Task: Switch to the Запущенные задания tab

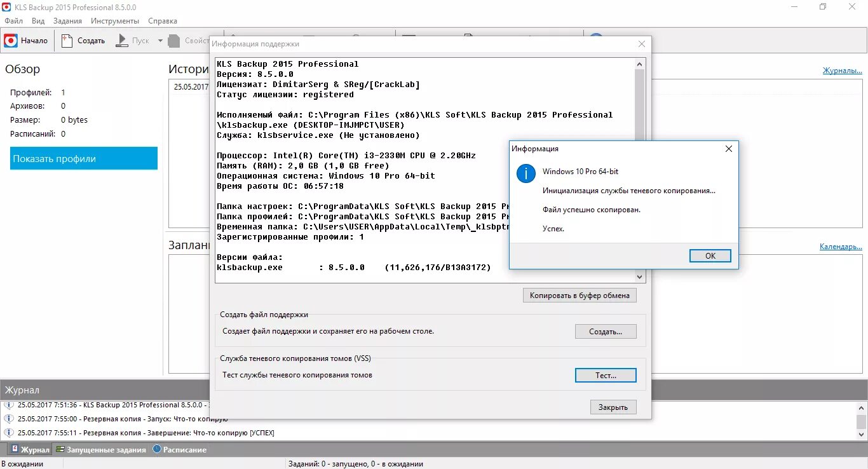Action: tap(101, 449)
